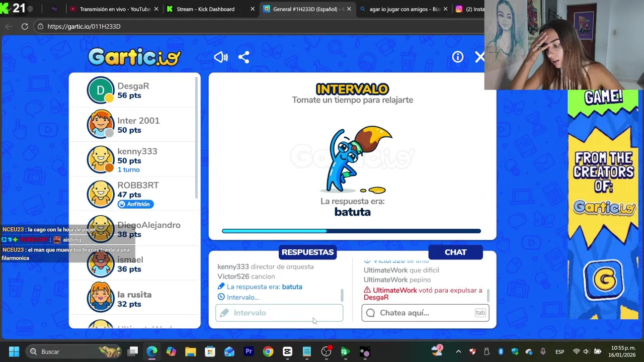Switch to the CHAT tab

tap(455, 252)
